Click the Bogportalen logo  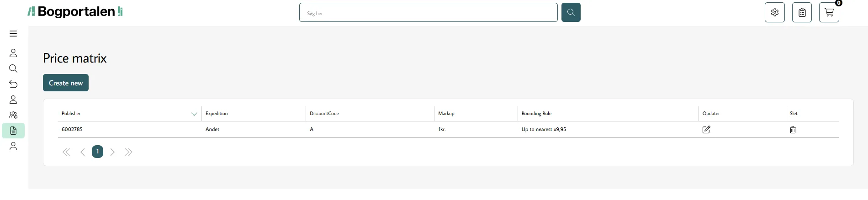point(75,11)
